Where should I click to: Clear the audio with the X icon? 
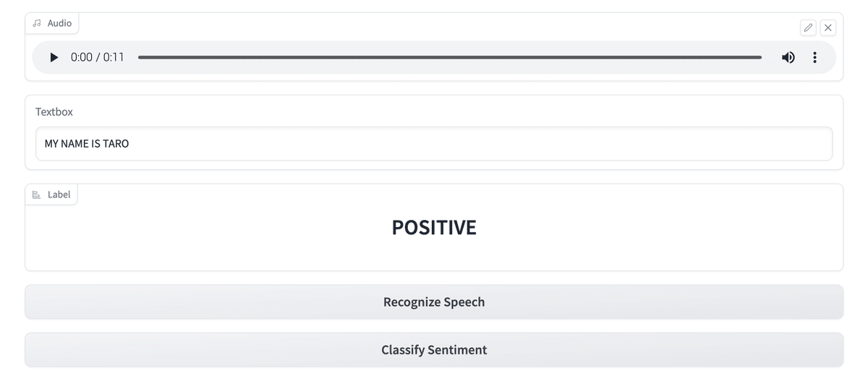(828, 27)
